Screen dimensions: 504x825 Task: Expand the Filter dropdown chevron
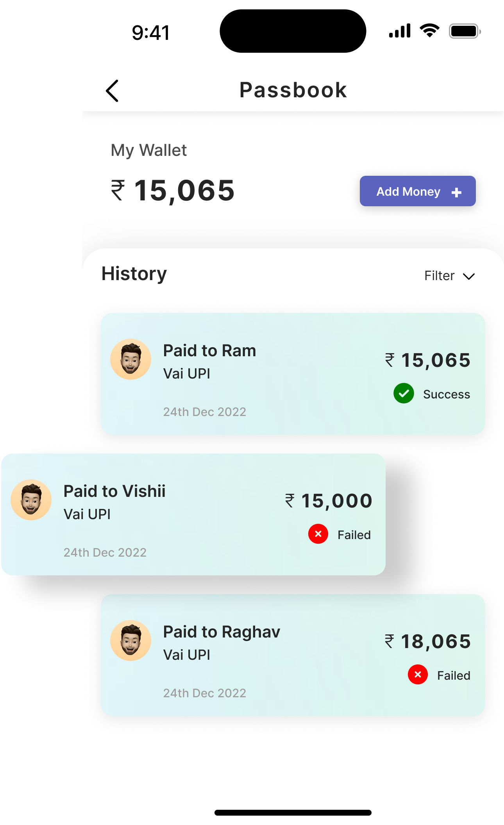(x=469, y=277)
